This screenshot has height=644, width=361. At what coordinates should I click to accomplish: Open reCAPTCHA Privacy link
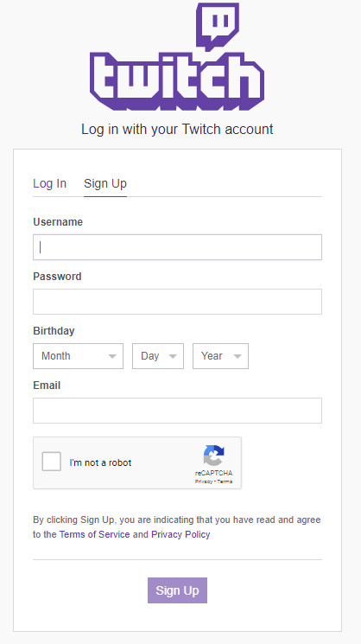[204, 481]
